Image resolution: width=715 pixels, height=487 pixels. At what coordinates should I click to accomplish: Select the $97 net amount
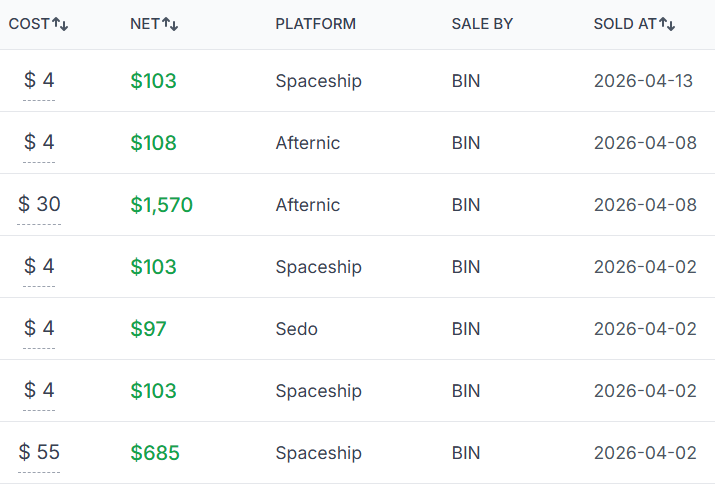tap(148, 329)
